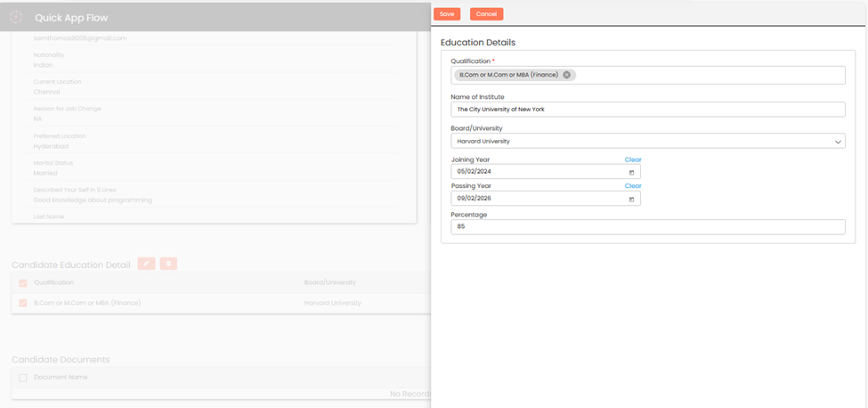Check the Document Name header checkbox

(23, 378)
